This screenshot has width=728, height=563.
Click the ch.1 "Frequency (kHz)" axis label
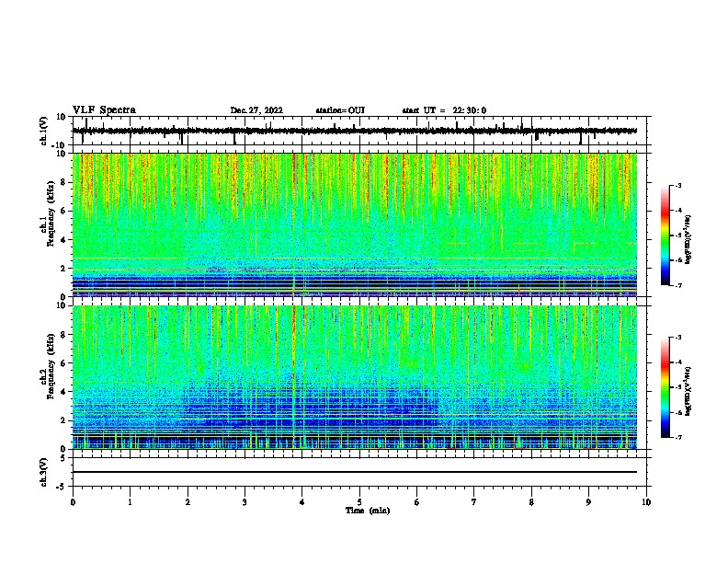coord(51,214)
